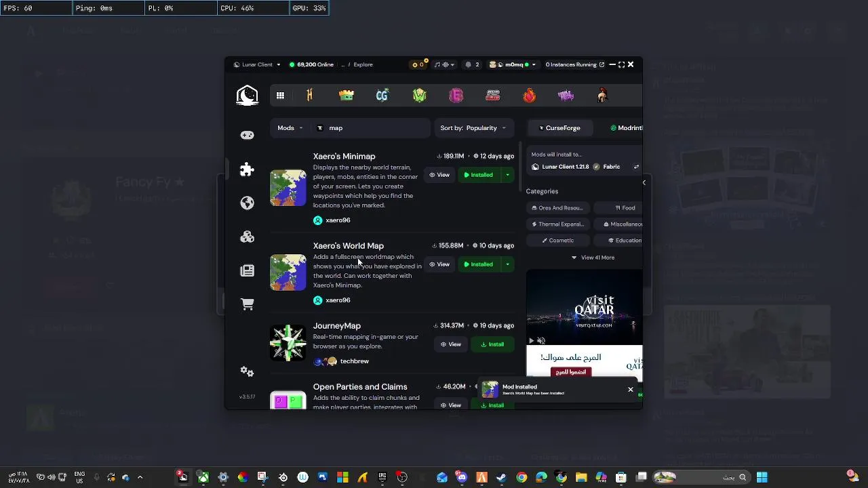The height and width of the screenshot is (488, 868).
Task: Open the newspaper news section
Action: point(247,270)
